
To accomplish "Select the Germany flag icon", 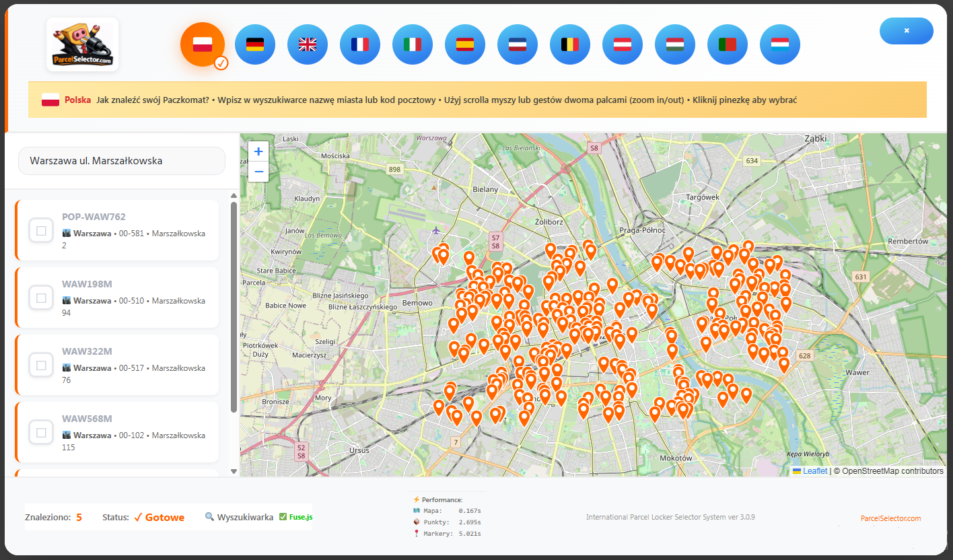I will (255, 44).
